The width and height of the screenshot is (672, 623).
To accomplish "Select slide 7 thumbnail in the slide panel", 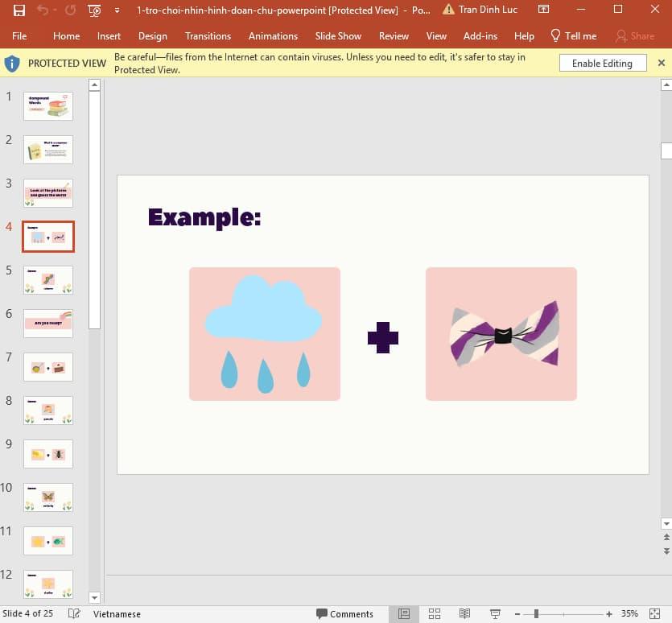I will [x=48, y=366].
